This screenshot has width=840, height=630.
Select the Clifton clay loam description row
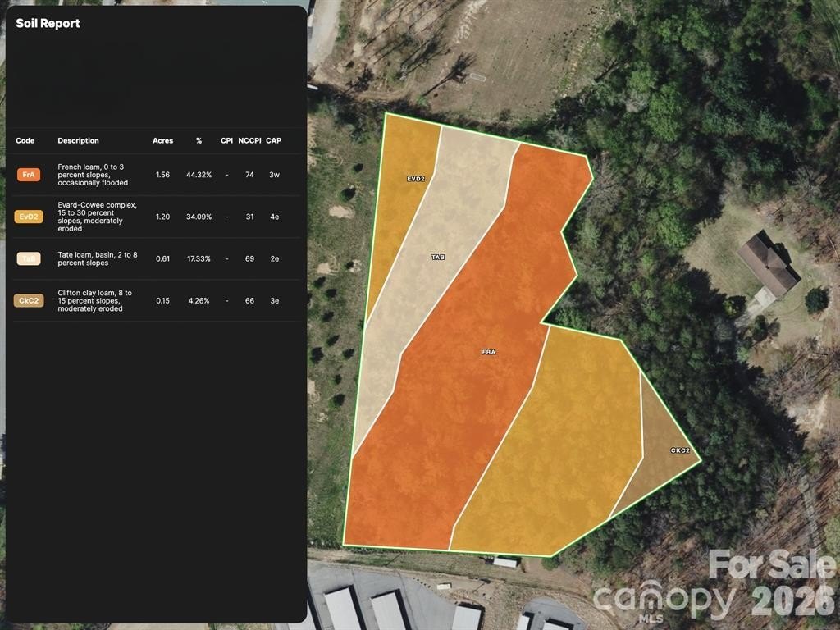(155, 300)
